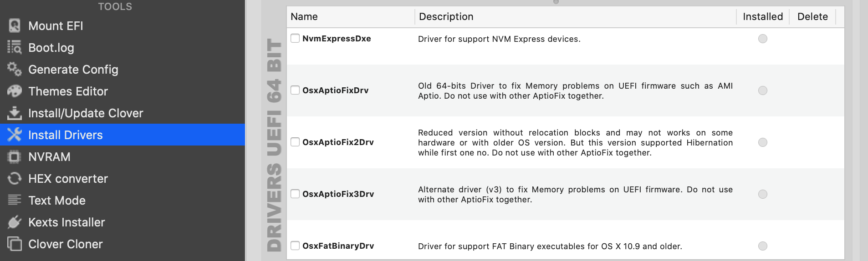Click the HEX converter arrows icon

pos(15,179)
